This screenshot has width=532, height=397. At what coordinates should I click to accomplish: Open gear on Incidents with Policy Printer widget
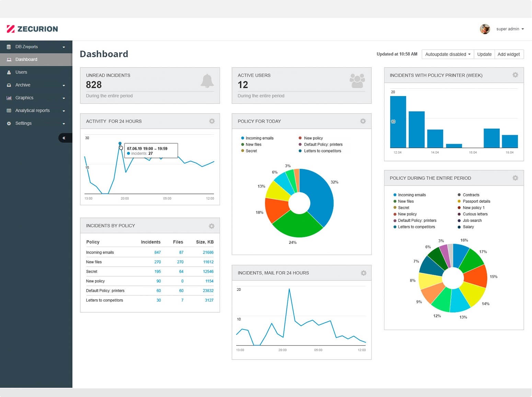pyautogui.click(x=515, y=75)
